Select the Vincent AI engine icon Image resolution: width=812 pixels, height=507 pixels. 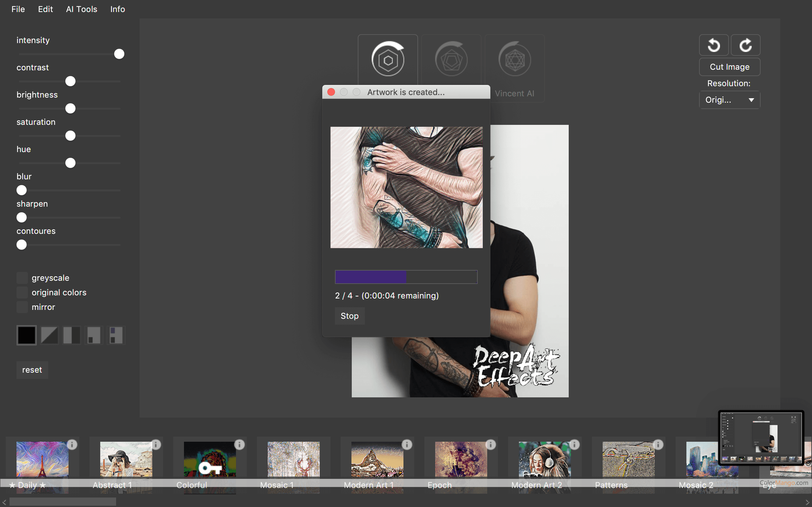pos(514,60)
